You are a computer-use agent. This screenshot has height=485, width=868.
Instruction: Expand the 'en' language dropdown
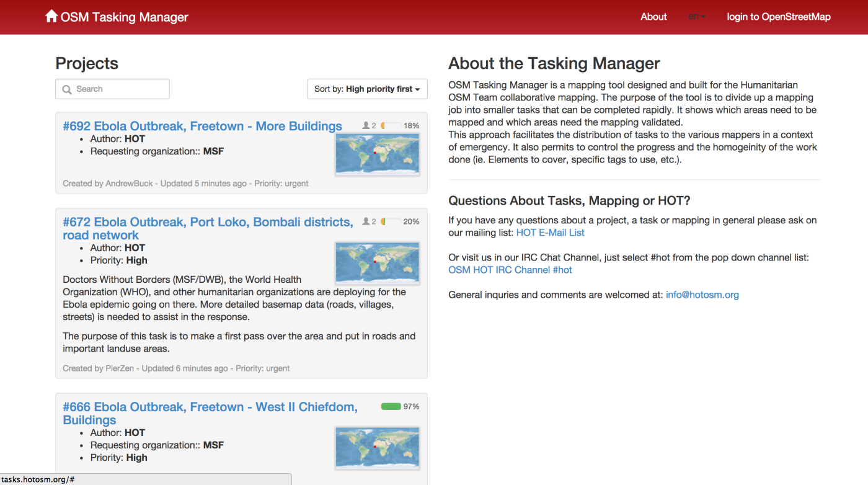[697, 17]
